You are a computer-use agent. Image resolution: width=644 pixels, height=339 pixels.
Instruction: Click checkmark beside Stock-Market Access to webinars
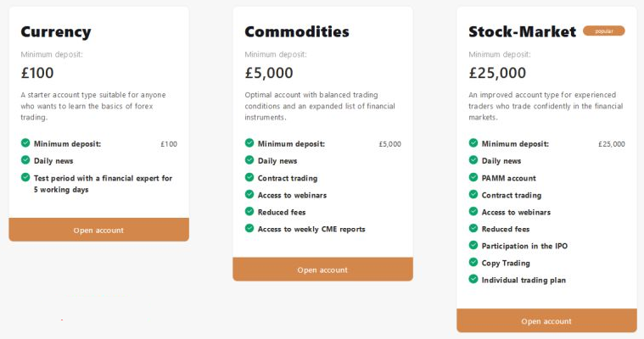tap(473, 211)
